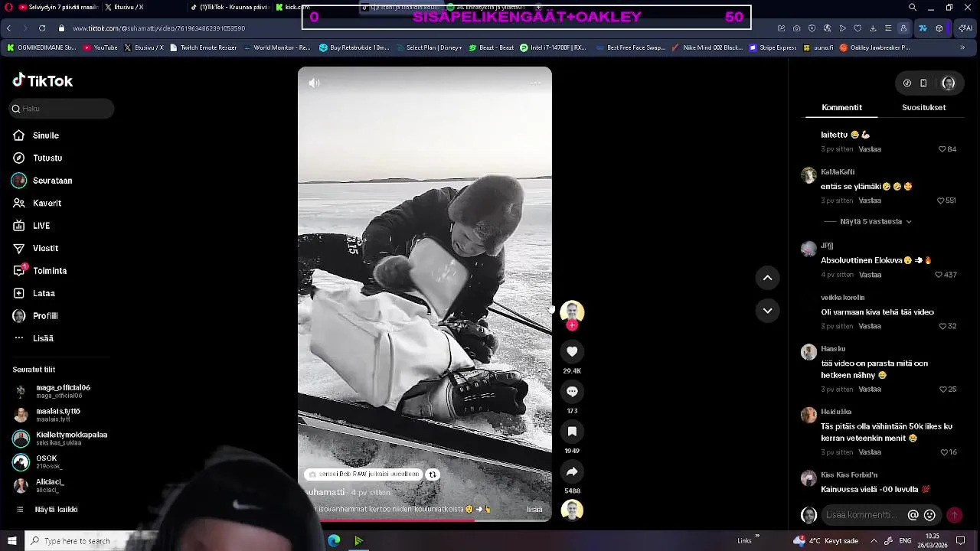The image size is (980, 551).
Task: Open the coins icon in TikTok header
Action: (x=907, y=83)
